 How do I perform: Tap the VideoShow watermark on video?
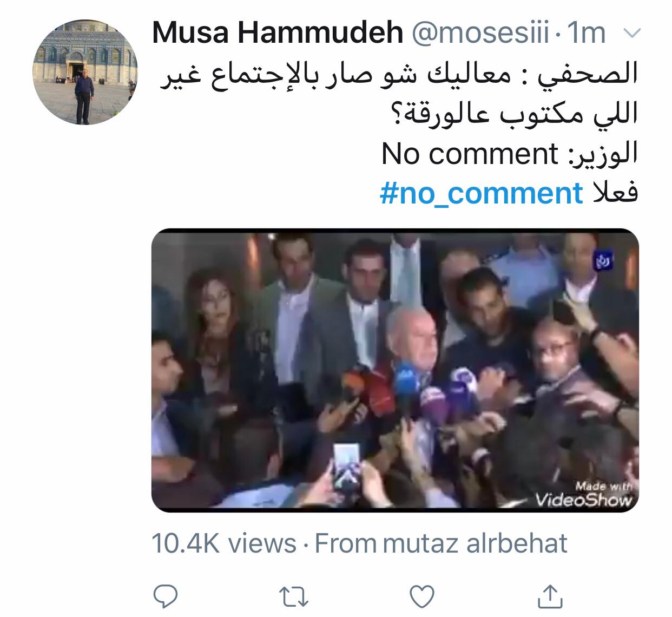click(x=583, y=494)
